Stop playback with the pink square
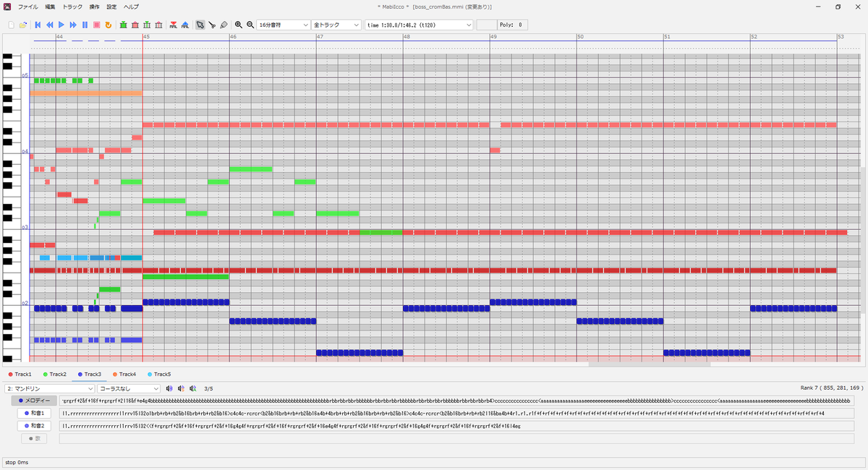The height and width of the screenshot is (470, 868). [x=96, y=25]
